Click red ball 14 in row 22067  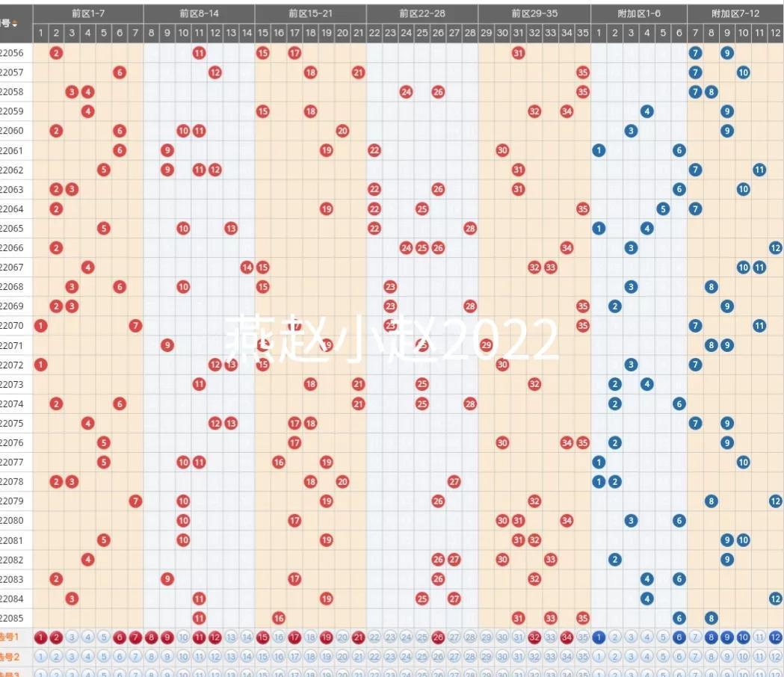pyautogui.click(x=247, y=268)
